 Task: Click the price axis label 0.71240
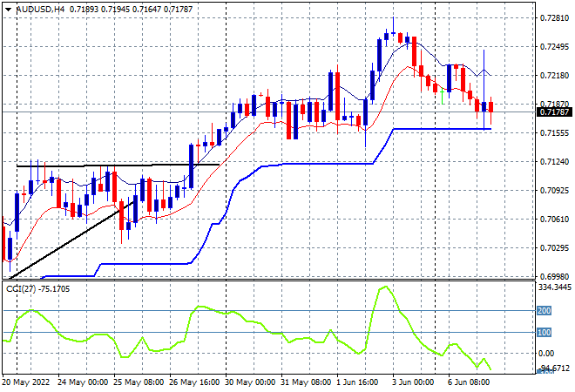point(554,161)
